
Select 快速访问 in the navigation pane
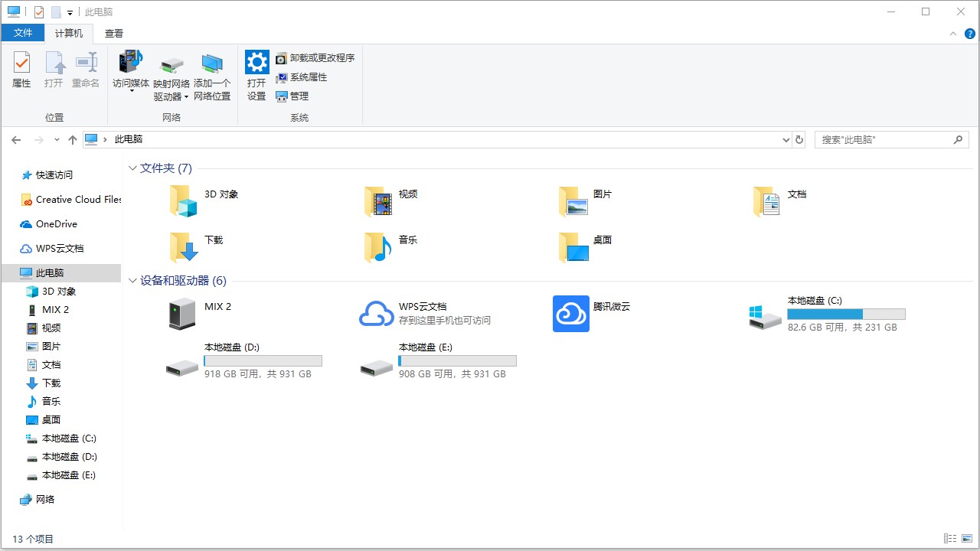[47, 175]
